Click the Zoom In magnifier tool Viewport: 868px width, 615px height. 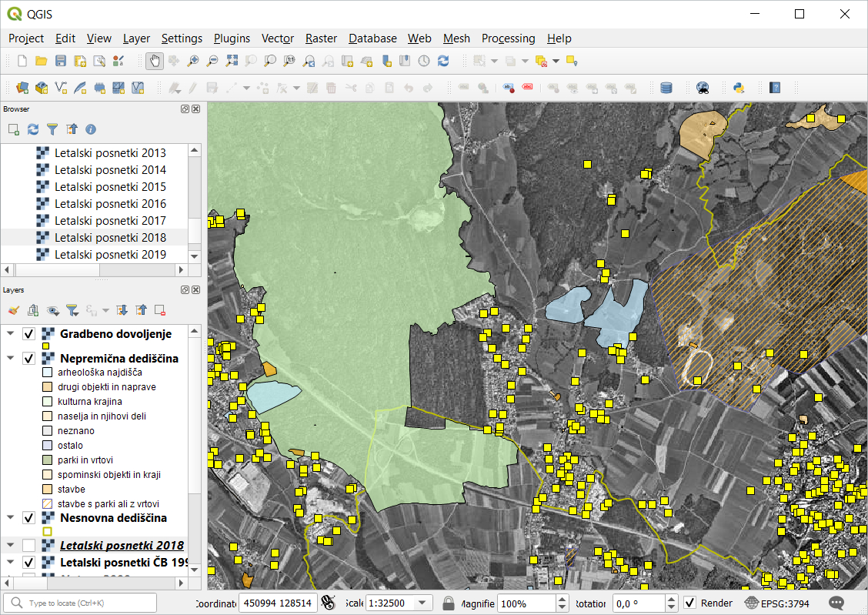[x=193, y=61]
